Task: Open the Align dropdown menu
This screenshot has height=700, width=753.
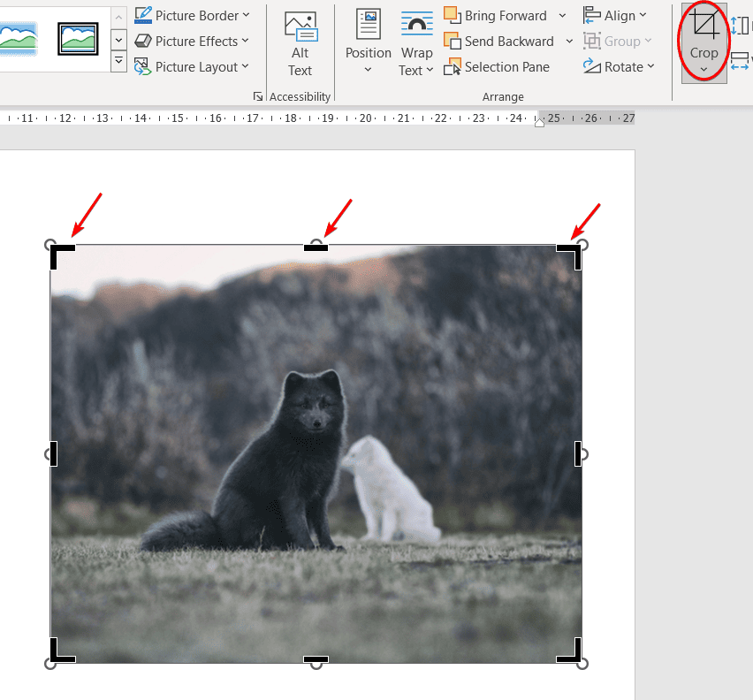Action: pos(643,16)
